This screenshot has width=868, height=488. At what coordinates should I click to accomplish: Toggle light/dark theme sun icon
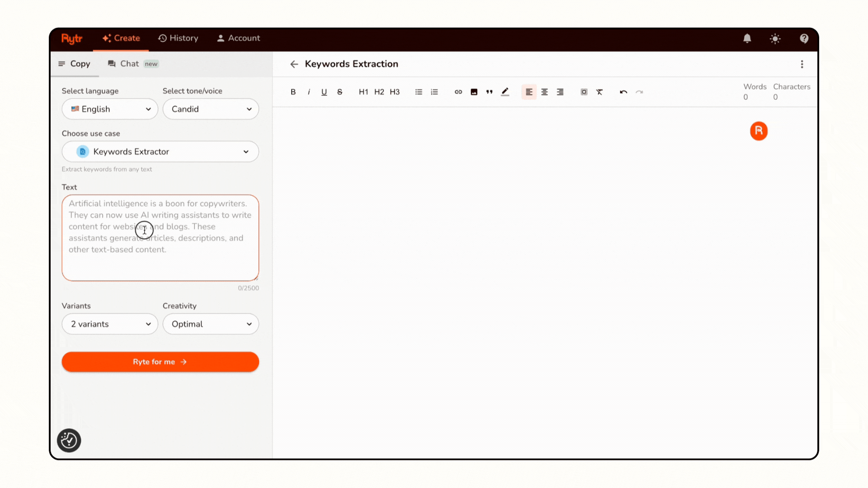(775, 38)
